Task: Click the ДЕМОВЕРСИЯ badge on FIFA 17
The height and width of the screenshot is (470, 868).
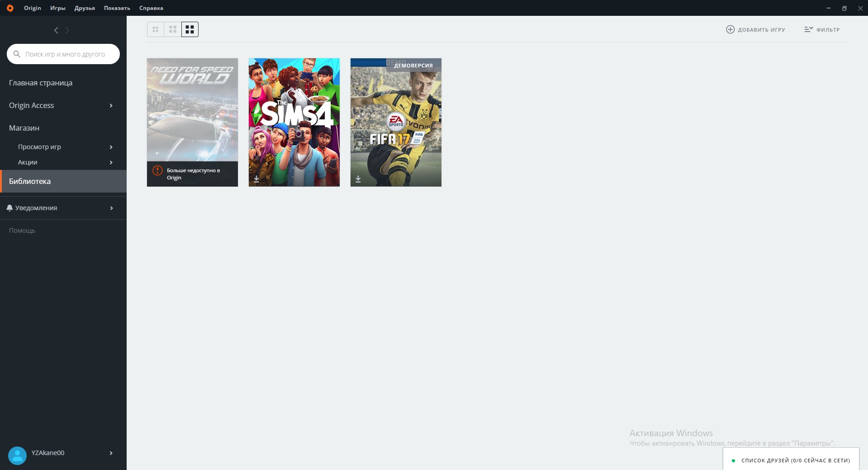Action: coord(413,66)
